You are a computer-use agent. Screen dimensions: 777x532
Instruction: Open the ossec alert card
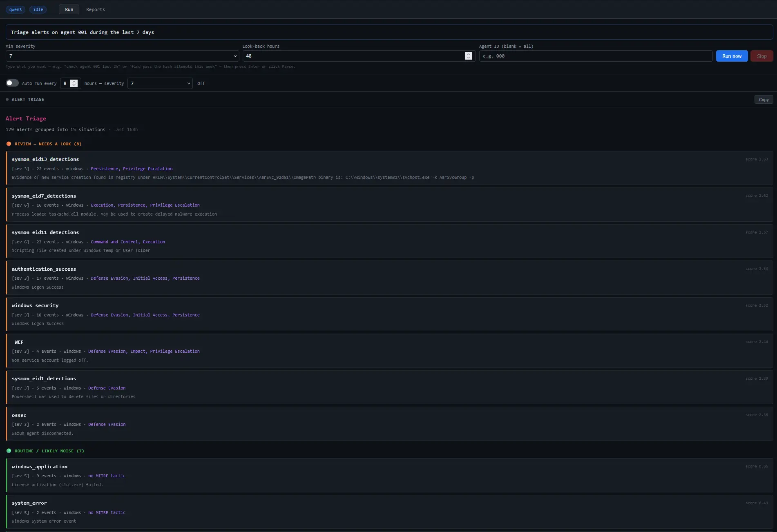[x=389, y=424]
